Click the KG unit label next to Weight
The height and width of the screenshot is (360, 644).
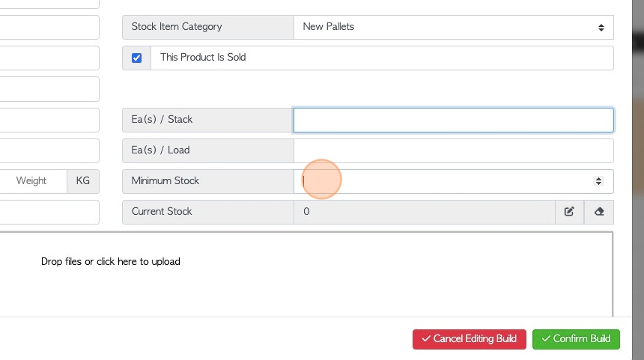[x=83, y=181]
